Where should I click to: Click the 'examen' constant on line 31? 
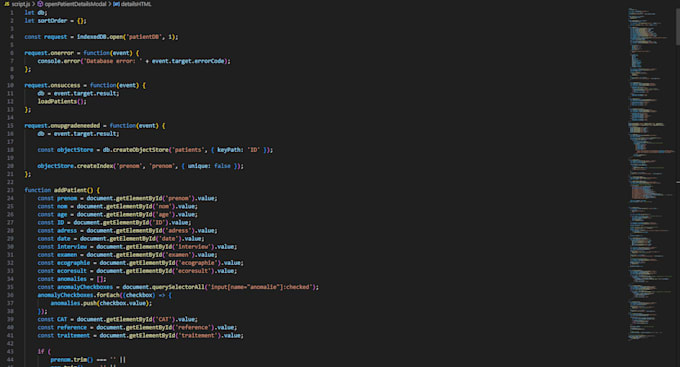point(67,255)
